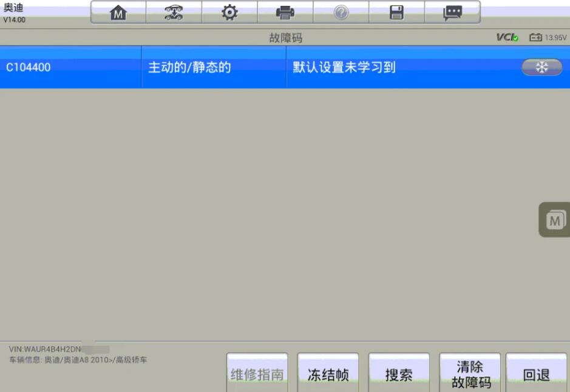Image resolution: width=570 pixels, height=392 pixels.
Task: Open the message chat bubble icon
Action: click(x=452, y=13)
